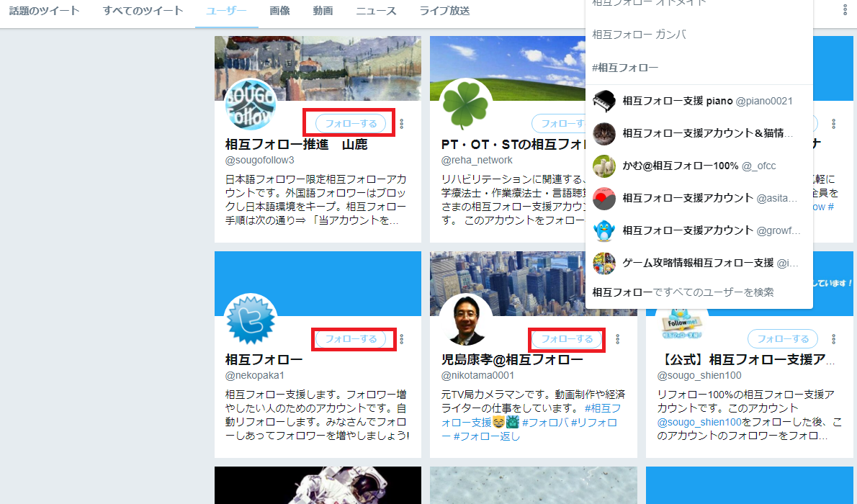Open more options for @nekopaka1 card
This screenshot has height=504, width=857.
402,339
